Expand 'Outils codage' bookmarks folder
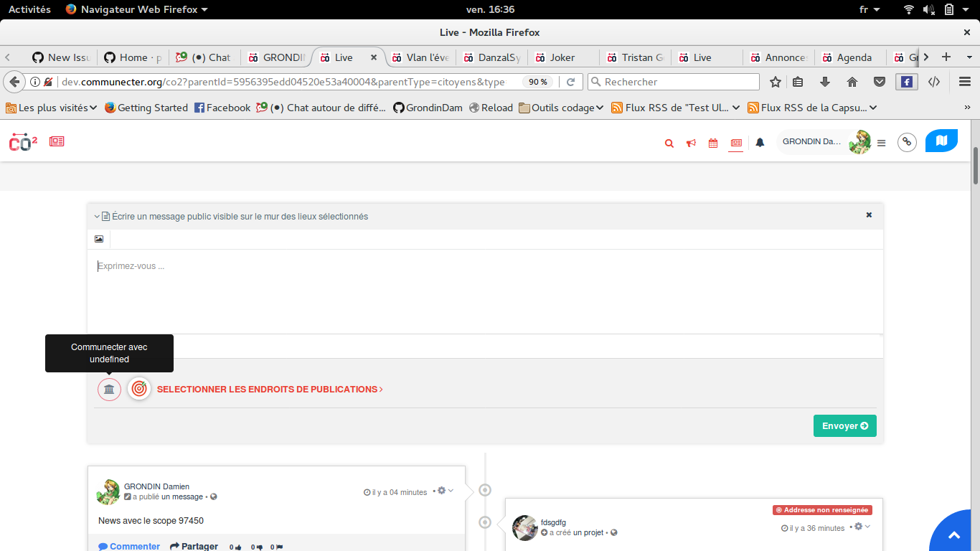980x551 pixels. tap(562, 108)
